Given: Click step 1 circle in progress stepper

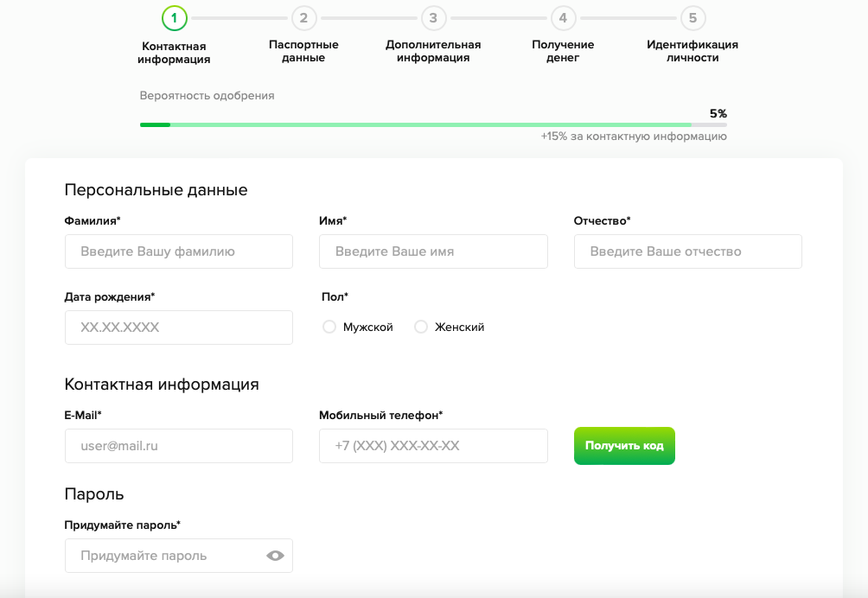Looking at the screenshot, I should click(175, 17).
